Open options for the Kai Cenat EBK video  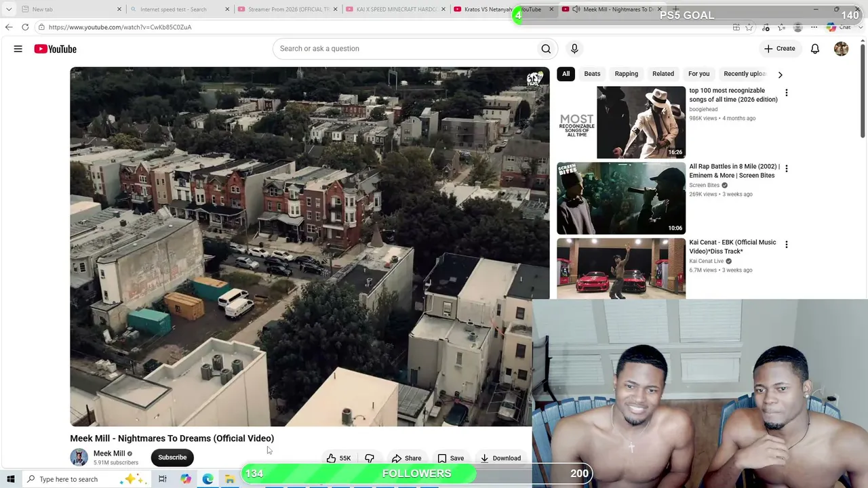pyautogui.click(x=787, y=245)
